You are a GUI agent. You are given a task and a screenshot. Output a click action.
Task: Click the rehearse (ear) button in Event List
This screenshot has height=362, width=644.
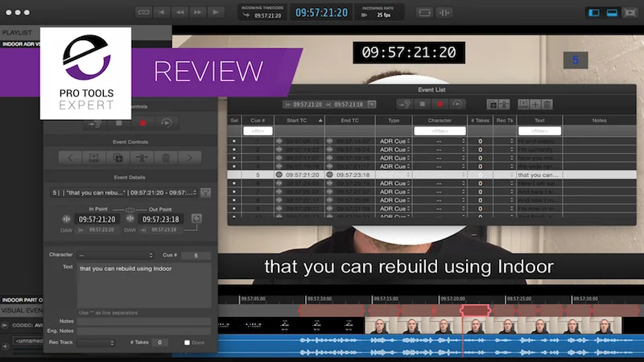point(404,105)
